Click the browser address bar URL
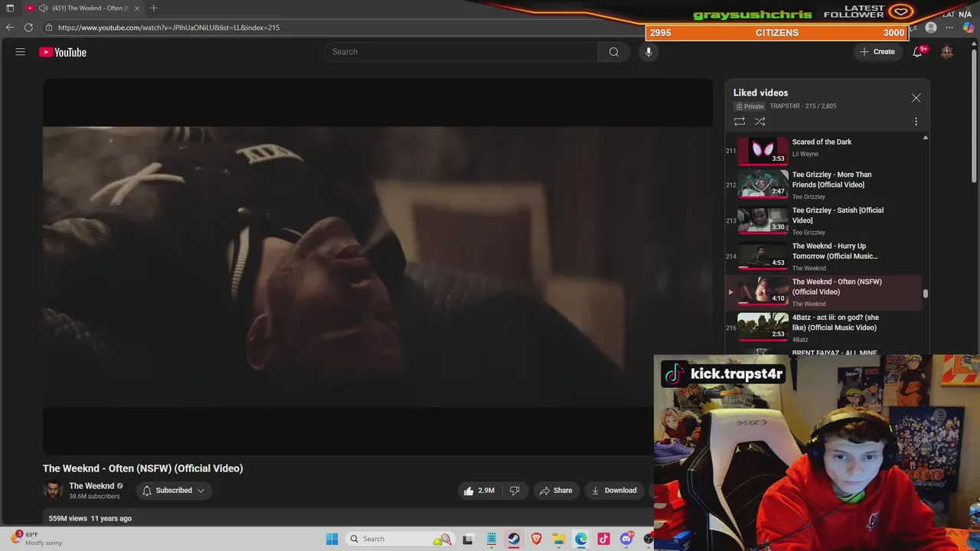Screen dimensions: 980x551 (x=168, y=28)
